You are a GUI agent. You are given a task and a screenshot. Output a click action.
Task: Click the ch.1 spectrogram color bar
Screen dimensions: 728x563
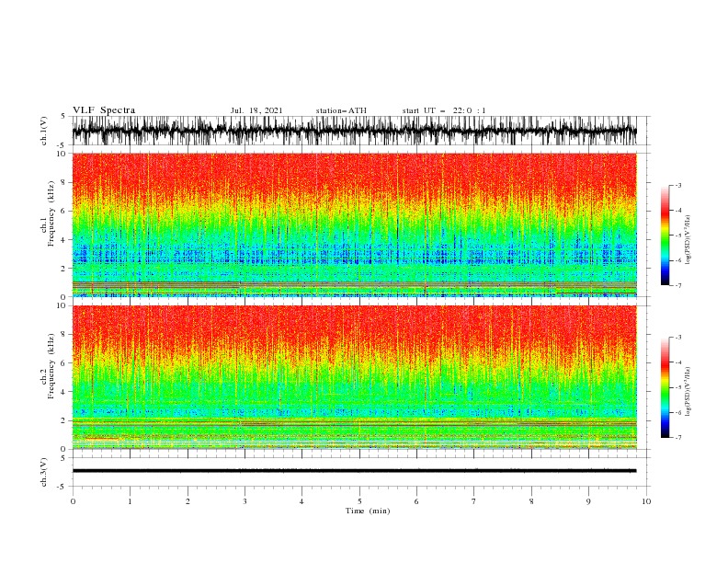[665, 236]
